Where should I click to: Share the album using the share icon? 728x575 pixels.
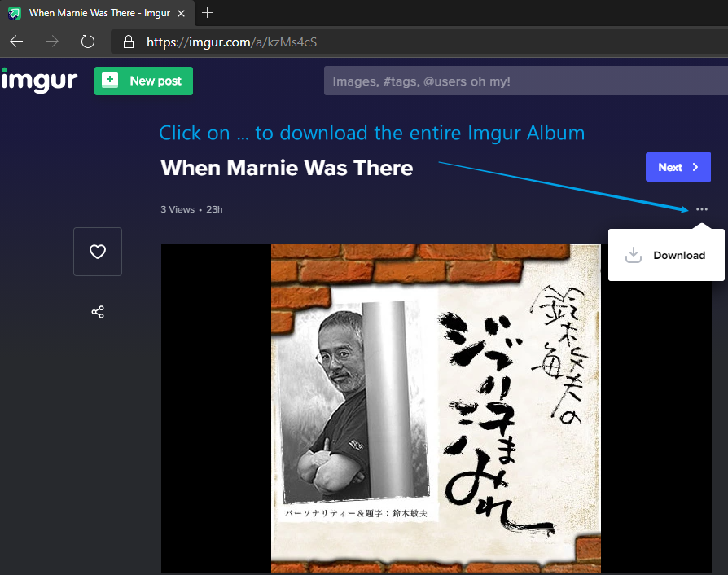point(98,312)
